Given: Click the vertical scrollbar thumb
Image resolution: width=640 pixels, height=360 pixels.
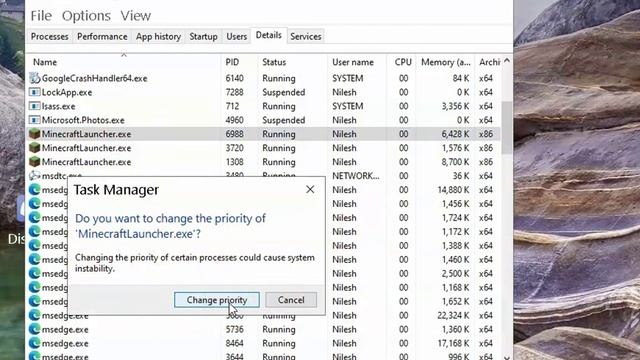Looking at the screenshot, I should point(507,127).
